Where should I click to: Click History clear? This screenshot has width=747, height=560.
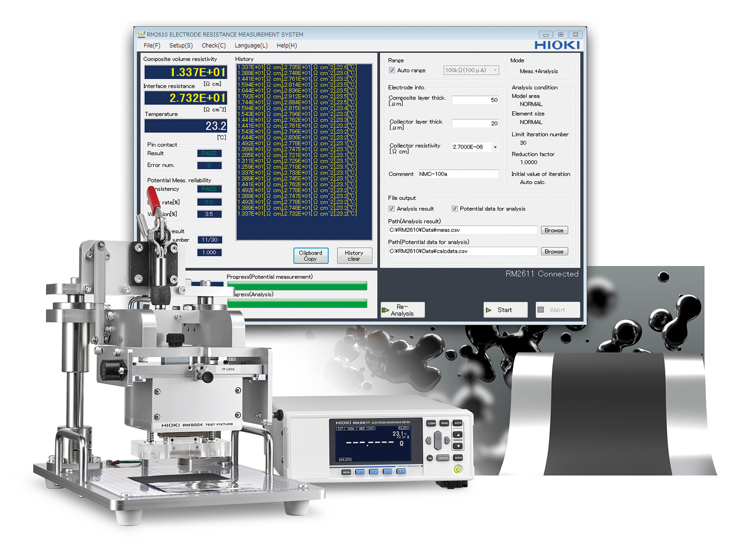click(x=354, y=256)
